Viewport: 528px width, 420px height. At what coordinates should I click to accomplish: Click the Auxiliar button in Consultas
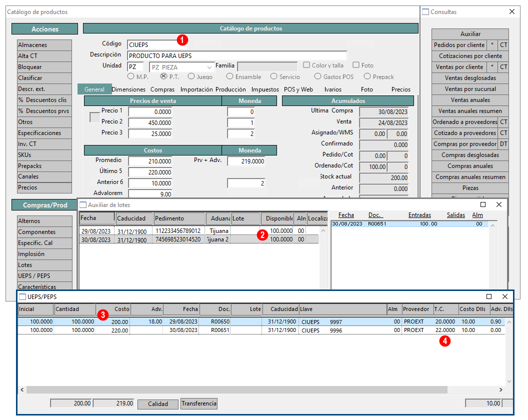tap(470, 34)
